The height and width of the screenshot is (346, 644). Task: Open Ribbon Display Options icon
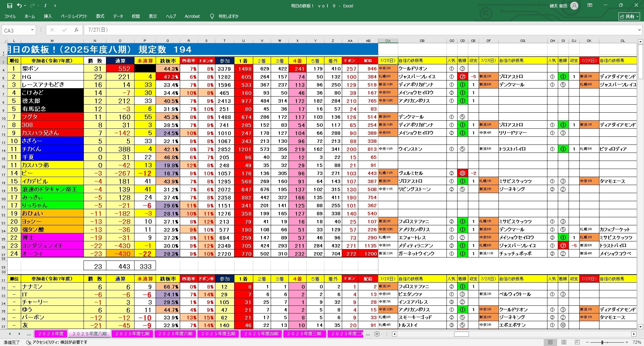point(590,5)
